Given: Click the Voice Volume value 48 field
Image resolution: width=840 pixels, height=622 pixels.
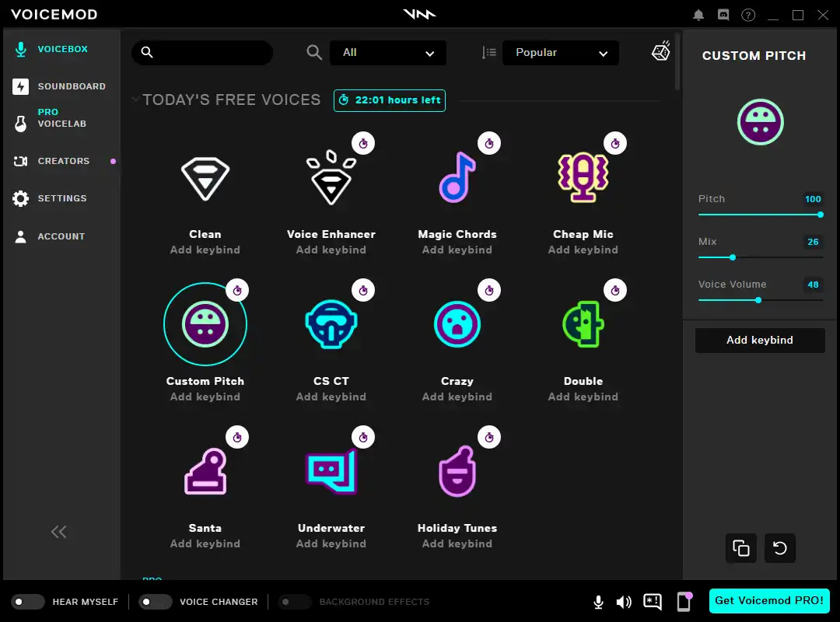Looking at the screenshot, I should coord(813,285).
